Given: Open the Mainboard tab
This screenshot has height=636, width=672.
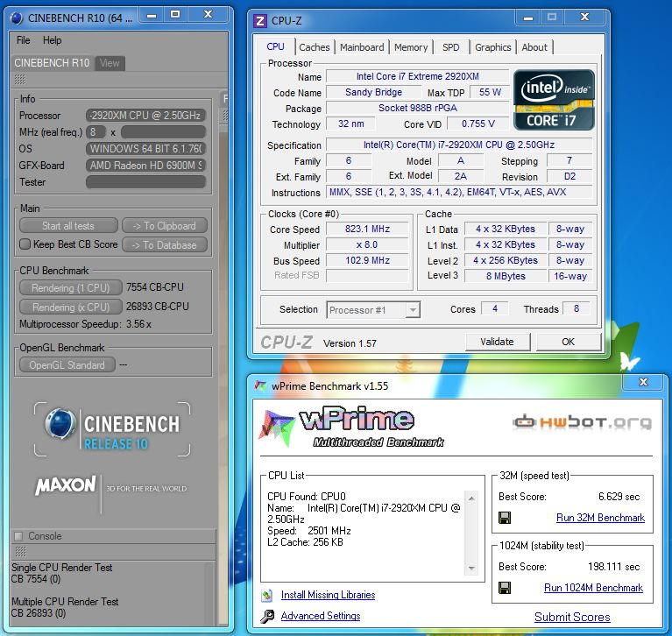Looking at the screenshot, I should (x=362, y=47).
